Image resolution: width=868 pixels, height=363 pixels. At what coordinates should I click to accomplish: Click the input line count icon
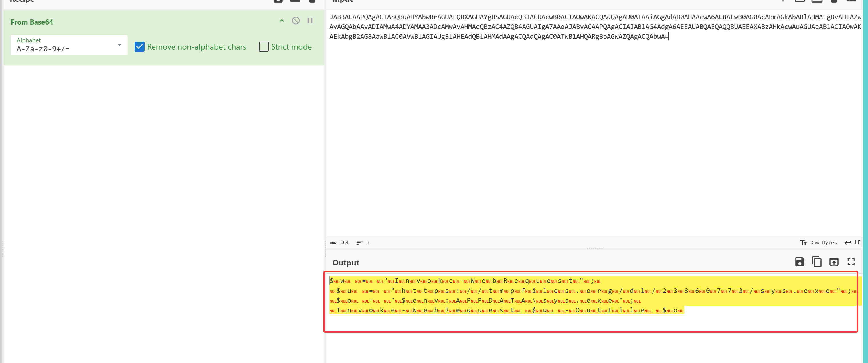(359, 242)
